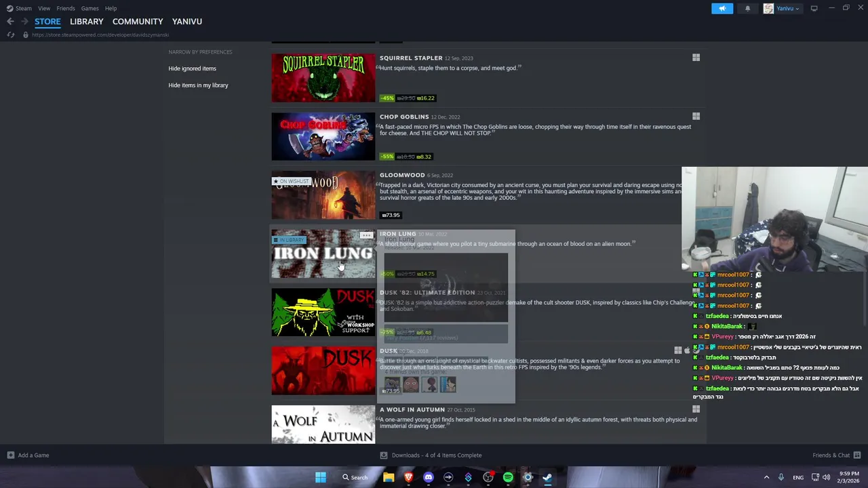Switch to the COMMUNITY tab

pos(138,22)
